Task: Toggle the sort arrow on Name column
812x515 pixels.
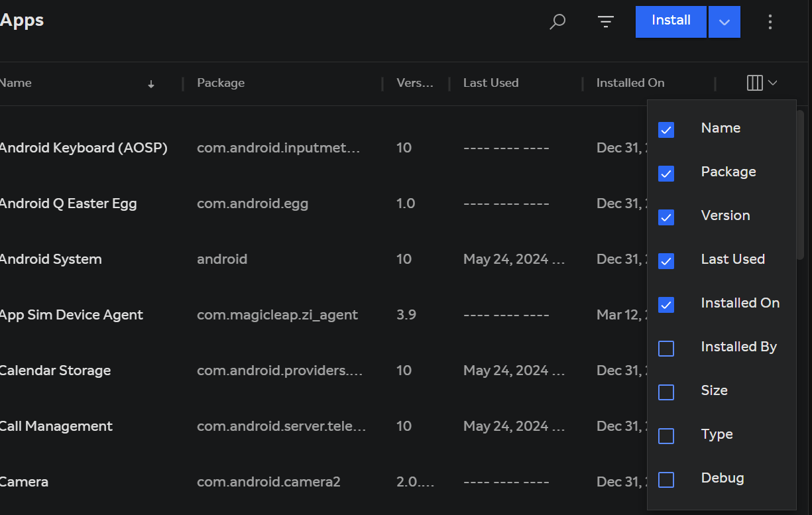Action: click(x=150, y=84)
